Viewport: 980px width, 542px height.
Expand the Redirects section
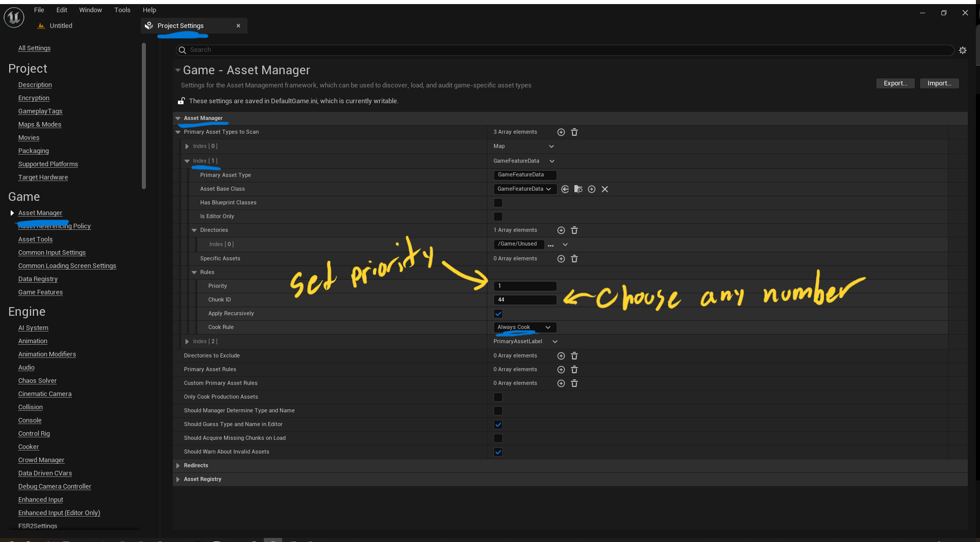(x=178, y=466)
